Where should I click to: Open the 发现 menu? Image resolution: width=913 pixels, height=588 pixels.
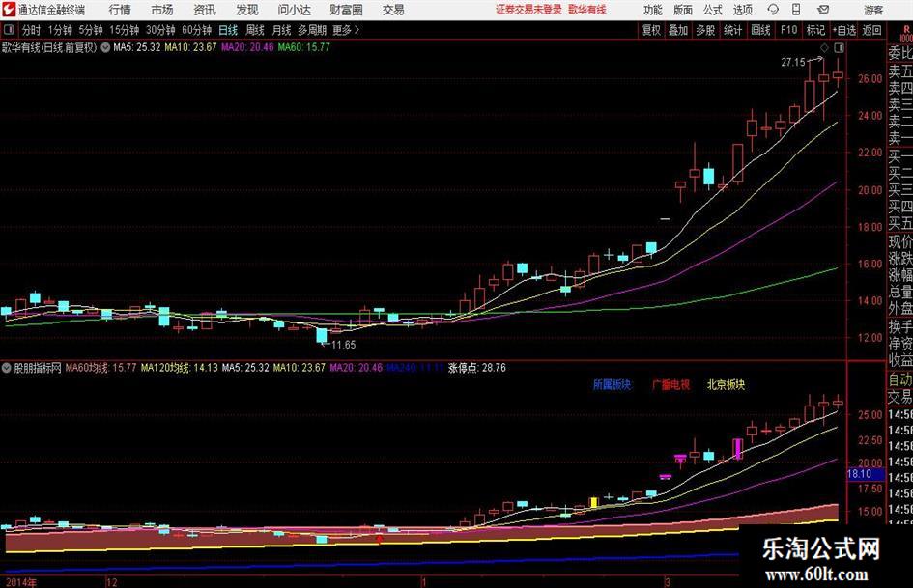(x=247, y=10)
